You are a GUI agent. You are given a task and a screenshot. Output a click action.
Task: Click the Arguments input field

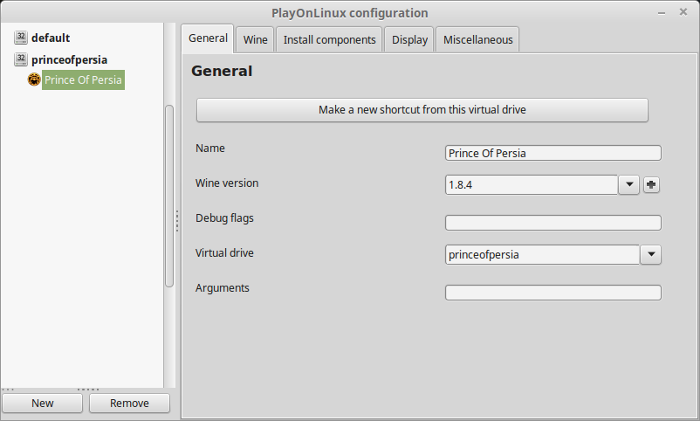click(553, 293)
